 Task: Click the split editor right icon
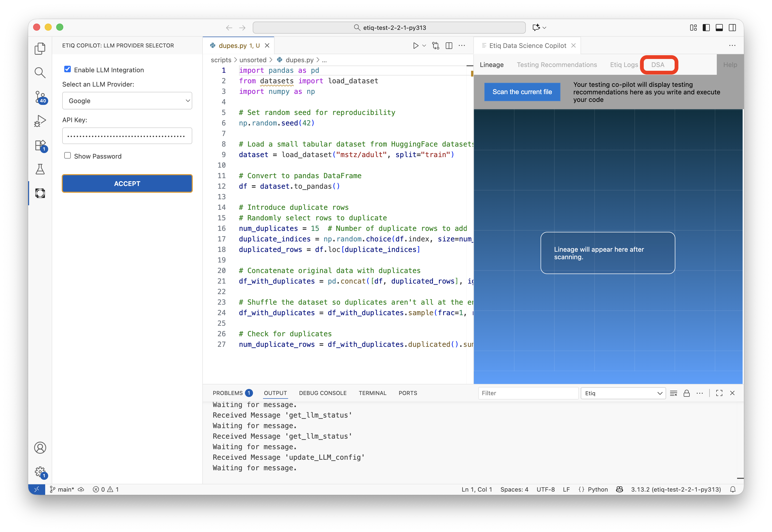[449, 46]
